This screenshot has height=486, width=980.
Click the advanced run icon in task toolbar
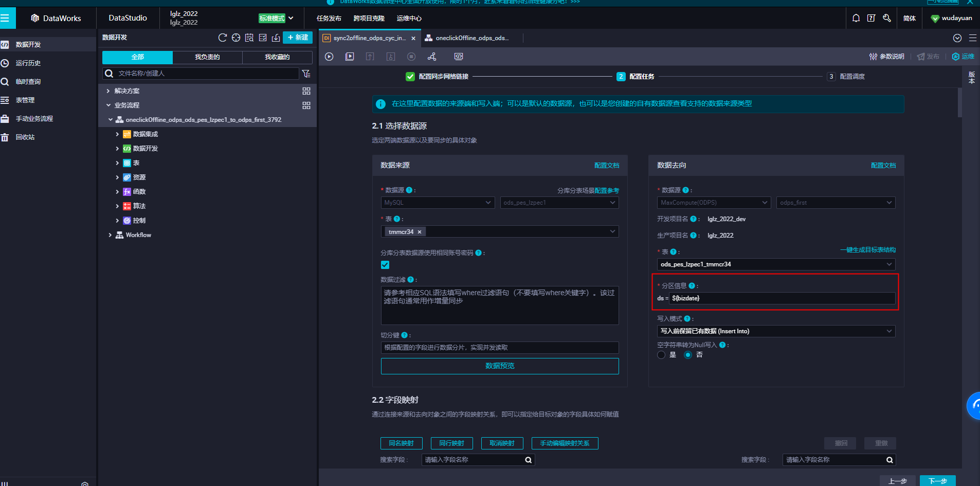point(350,57)
